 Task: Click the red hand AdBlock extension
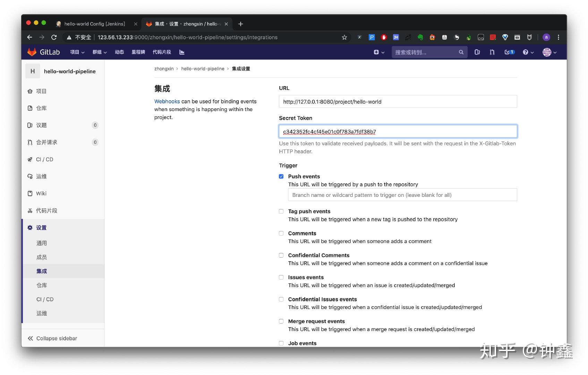pos(384,37)
